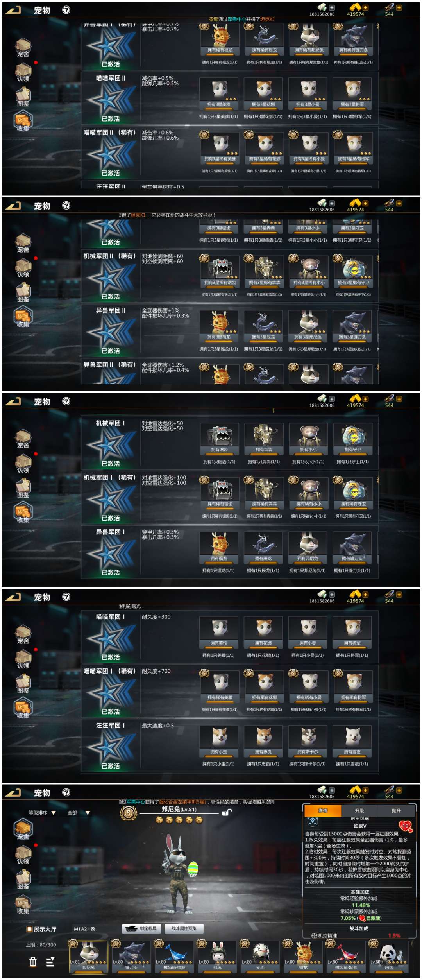Image resolution: width=422 pixels, height=980 pixels.
Task: Click the gold S medal beside 邦尼兔 name
Action: (128, 813)
